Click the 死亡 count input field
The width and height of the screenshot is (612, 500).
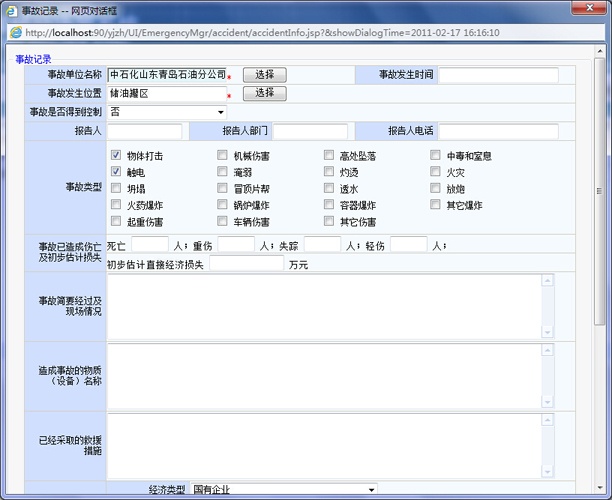[x=150, y=245]
